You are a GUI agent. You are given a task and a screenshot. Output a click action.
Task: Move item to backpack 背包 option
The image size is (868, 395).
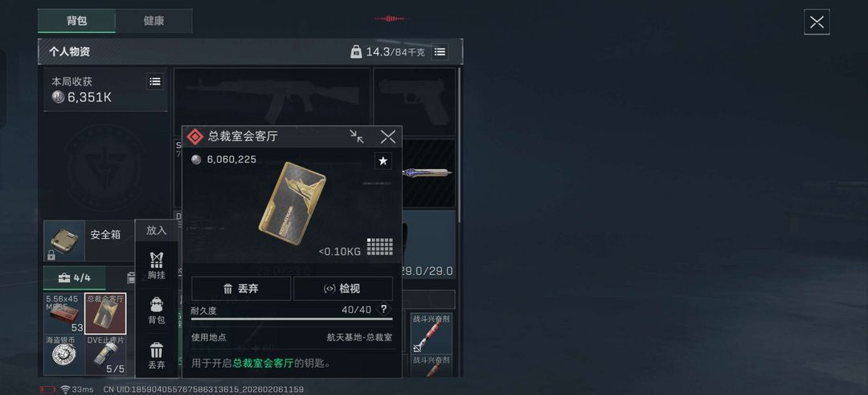point(156,311)
